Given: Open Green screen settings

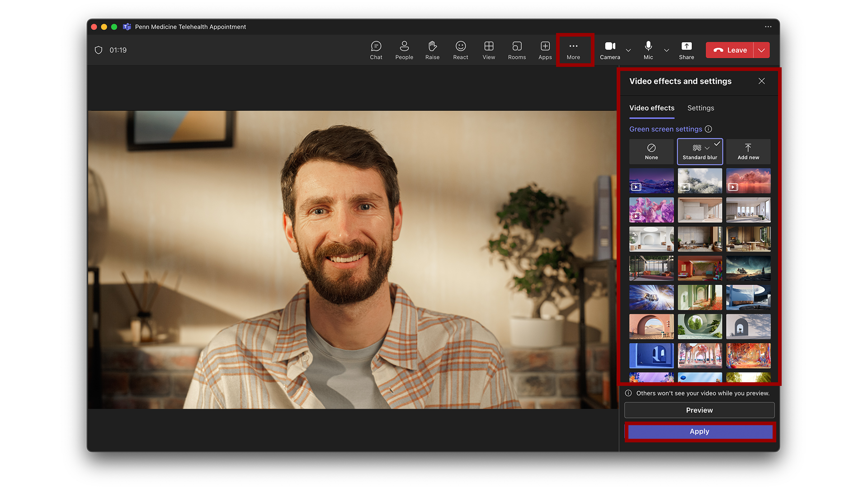Looking at the screenshot, I should click(665, 129).
